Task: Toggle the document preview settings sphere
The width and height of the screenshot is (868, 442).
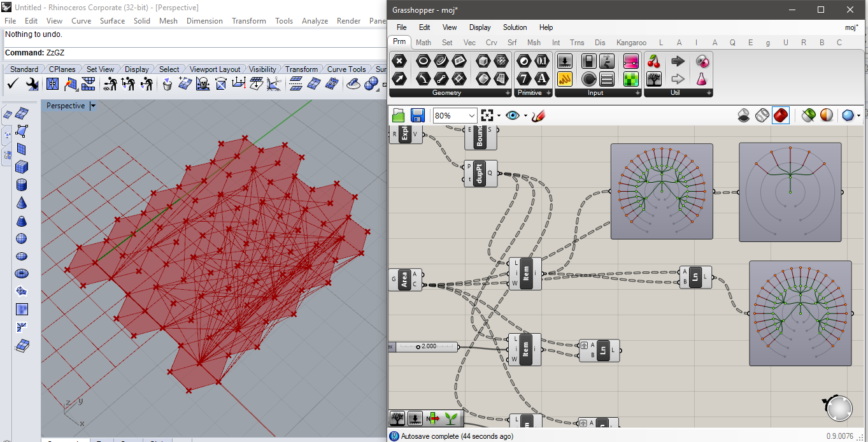Action: coord(826,115)
